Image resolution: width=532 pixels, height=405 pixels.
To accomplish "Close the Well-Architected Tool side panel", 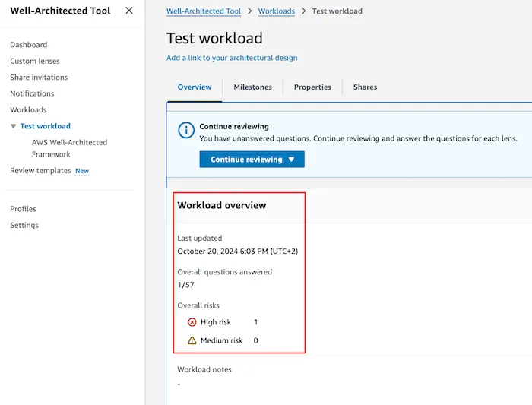I will (x=129, y=11).
